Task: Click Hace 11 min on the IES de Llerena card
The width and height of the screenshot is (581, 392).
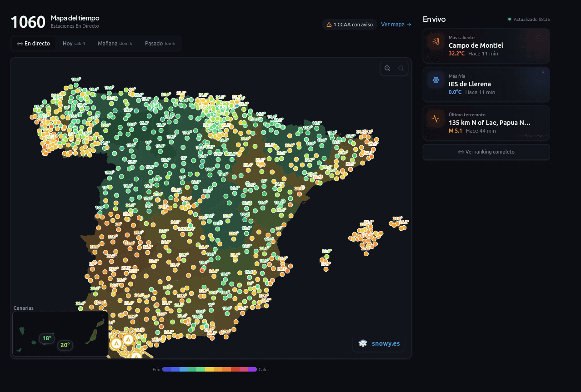Action: (x=480, y=92)
